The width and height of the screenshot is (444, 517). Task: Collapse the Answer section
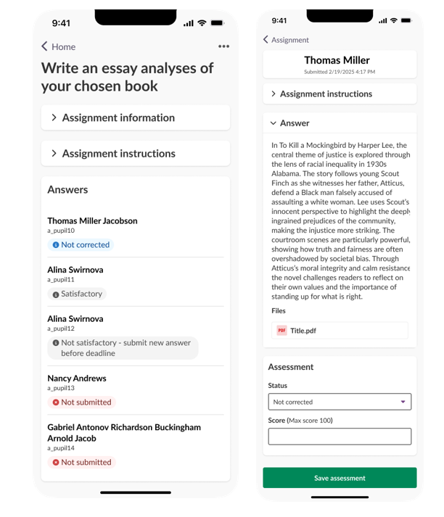[x=340, y=123]
